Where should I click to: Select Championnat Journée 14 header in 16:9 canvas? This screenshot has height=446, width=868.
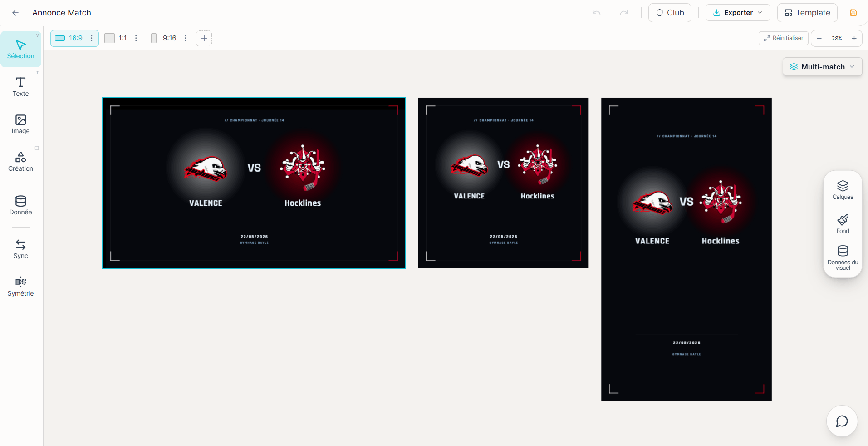coord(254,120)
